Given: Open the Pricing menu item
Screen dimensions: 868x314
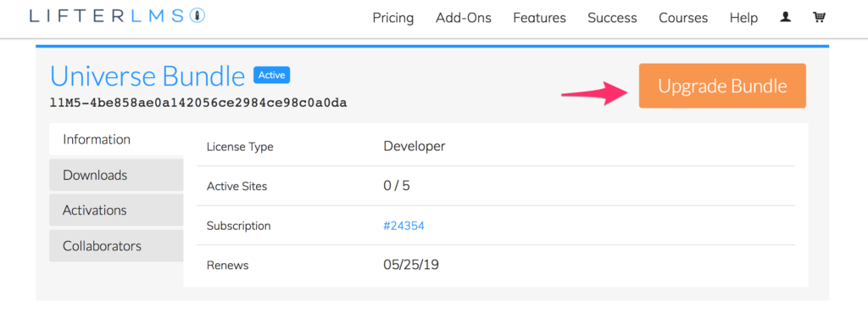Looking at the screenshot, I should click(x=393, y=18).
